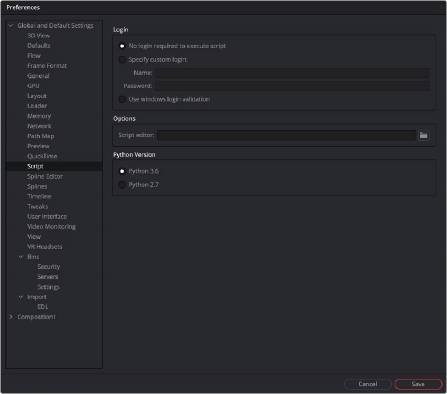The height and width of the screenshot is (394, 447).
Task: Select the EDL import settings
Action: click(43, 307)
